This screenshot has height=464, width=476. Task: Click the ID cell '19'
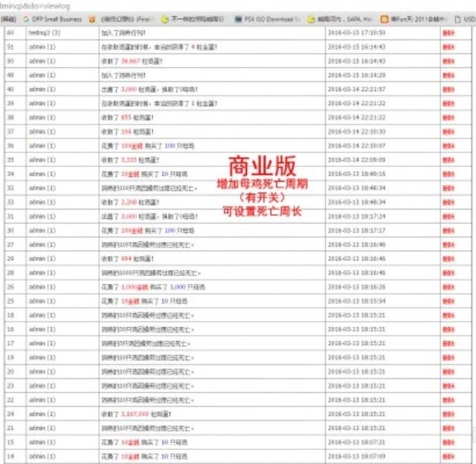10,357
